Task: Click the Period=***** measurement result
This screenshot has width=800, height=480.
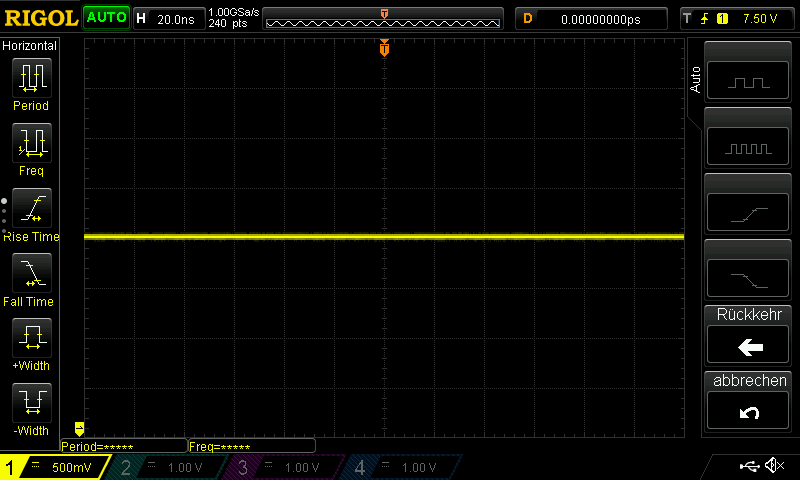Action: (123, 446)
